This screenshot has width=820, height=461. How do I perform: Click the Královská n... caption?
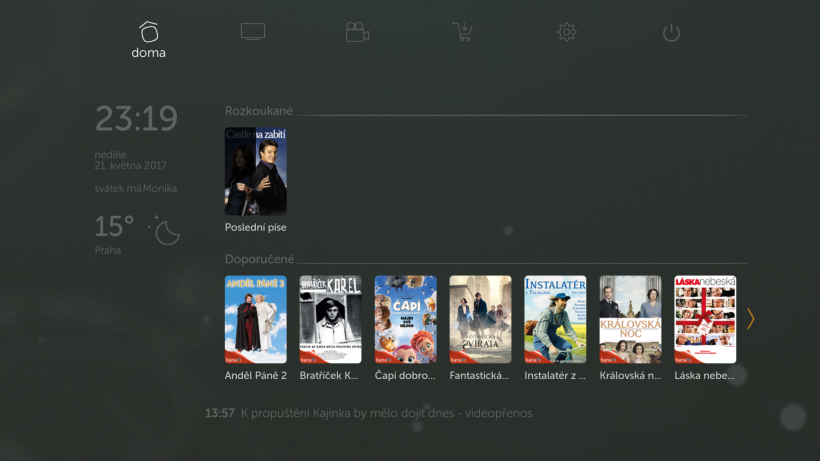point(630,375)
